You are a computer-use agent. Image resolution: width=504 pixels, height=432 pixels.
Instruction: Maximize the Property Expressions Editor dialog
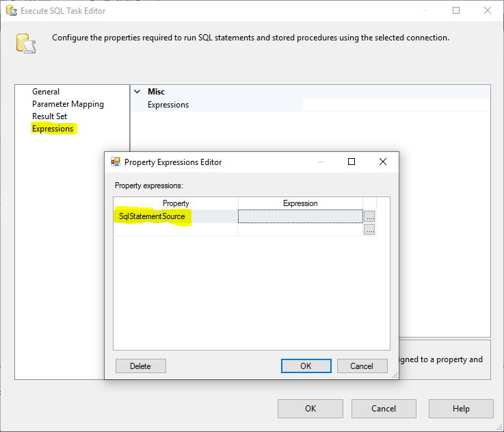pos(352,162)
